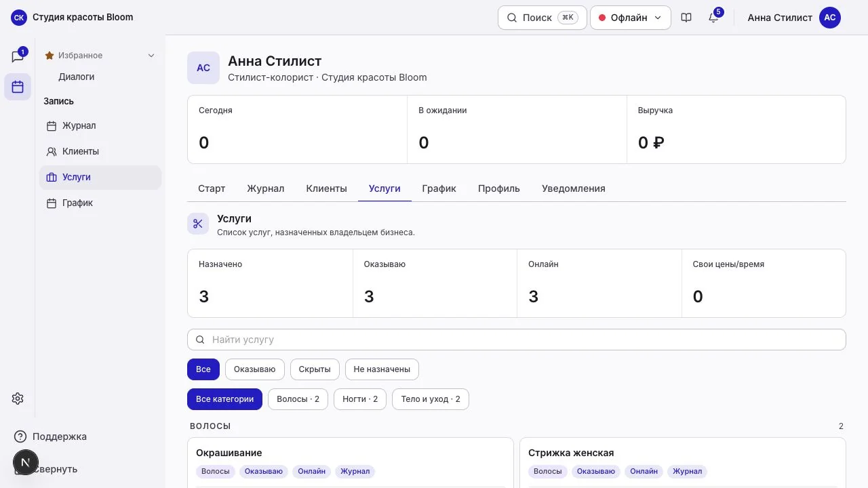Click the Свои цены/время counter card
868x488 pixels.
pos(764,283)
